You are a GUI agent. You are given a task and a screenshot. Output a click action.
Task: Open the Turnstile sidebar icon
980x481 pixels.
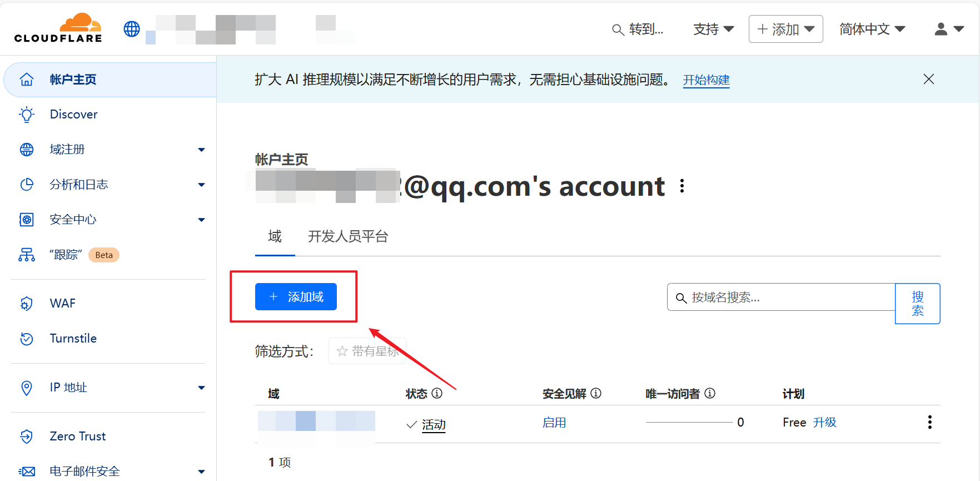tap(27, 339)
